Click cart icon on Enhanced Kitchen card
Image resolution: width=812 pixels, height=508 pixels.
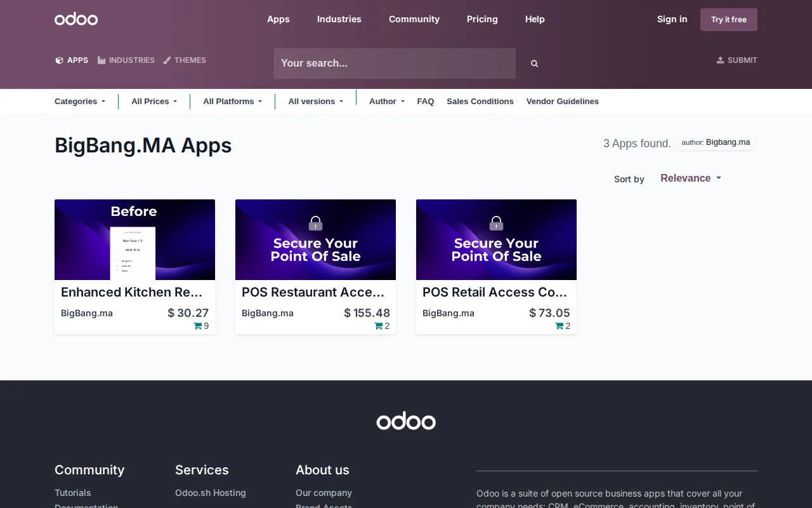[197, 326]
